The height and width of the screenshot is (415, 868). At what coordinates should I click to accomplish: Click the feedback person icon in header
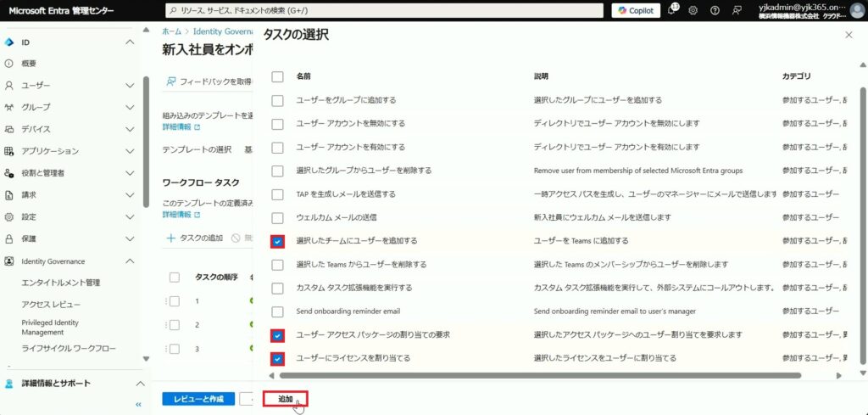737,10
